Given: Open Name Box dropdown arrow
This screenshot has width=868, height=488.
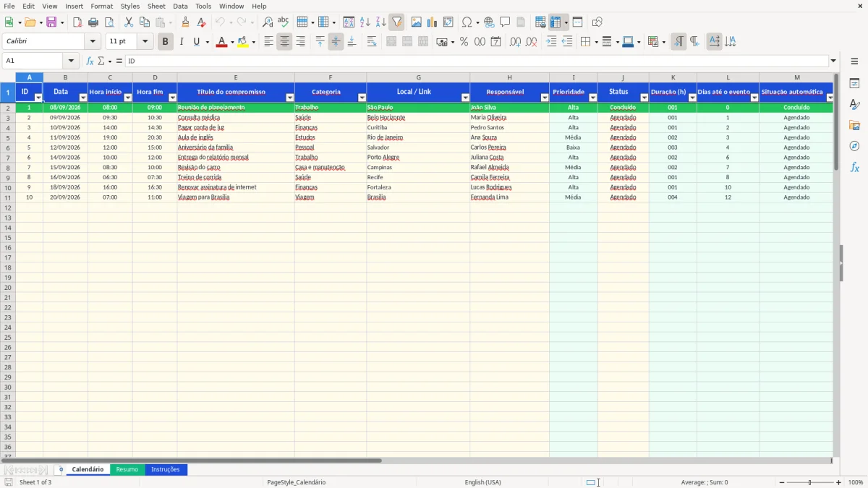Looking at the screenshot, I should click(71, 61).
